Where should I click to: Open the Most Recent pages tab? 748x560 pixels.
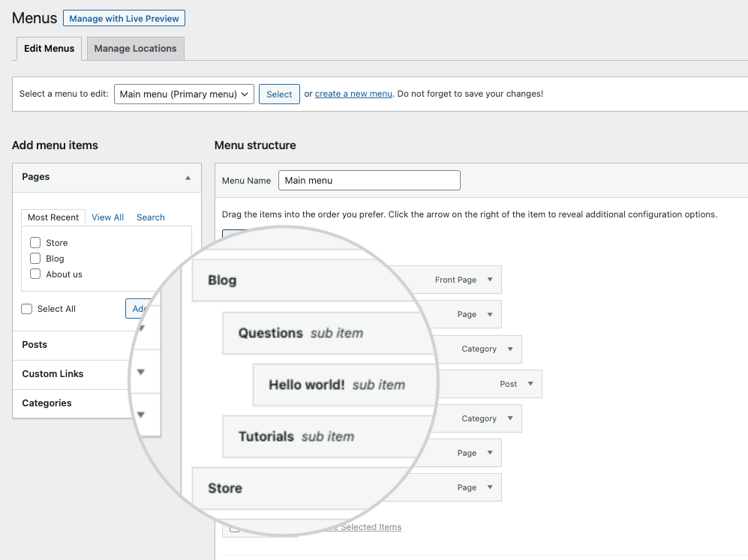pos(53,217)
